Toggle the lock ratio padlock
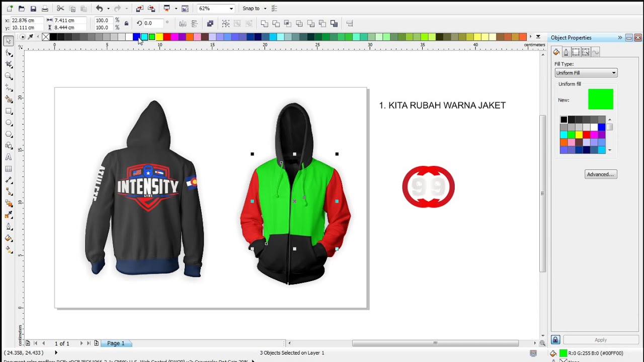 click(126, 23)
